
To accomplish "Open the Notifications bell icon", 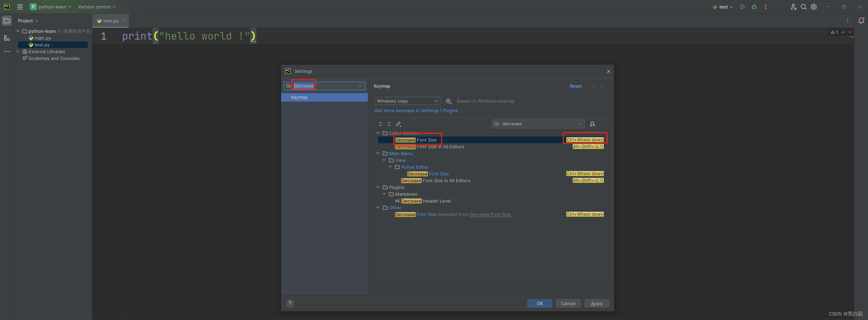I will (861, 21).
